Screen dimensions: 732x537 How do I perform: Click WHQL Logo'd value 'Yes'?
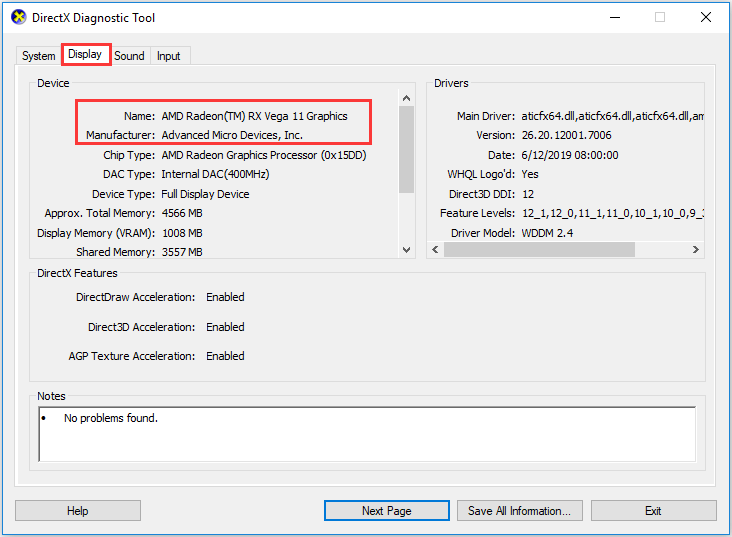(x=530, y=174)
